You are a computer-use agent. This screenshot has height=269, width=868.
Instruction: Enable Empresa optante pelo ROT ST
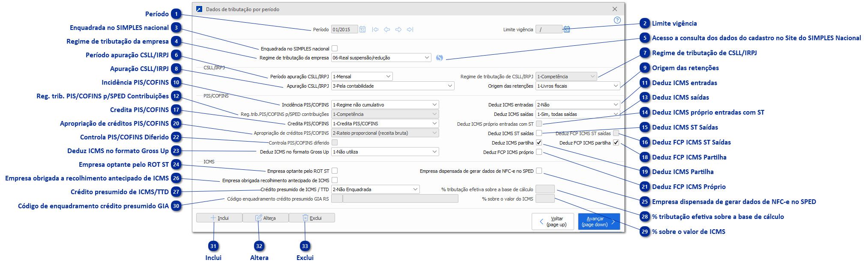(x=335, y=171)
